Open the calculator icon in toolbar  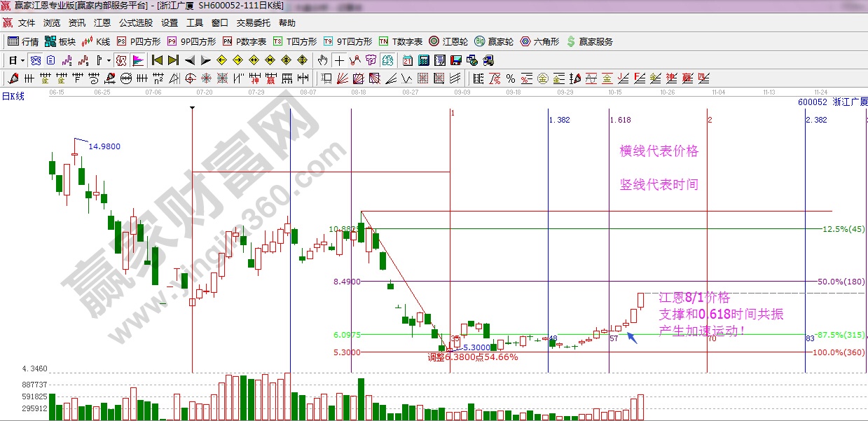tap(424, 60)
